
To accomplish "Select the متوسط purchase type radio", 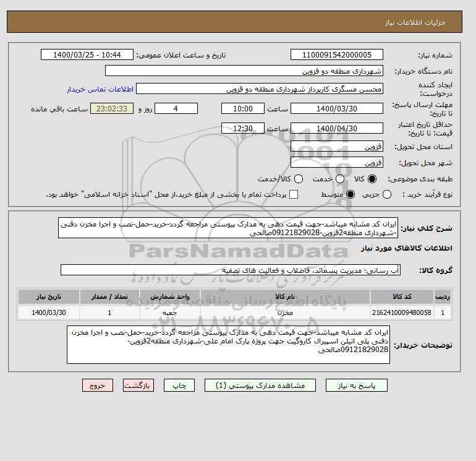I will (x=351, y=194).
